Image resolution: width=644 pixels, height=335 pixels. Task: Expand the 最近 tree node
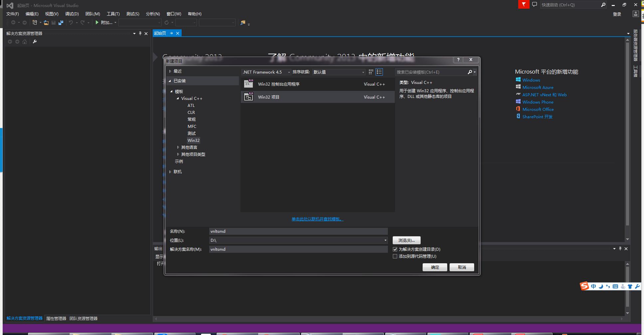coord(170,71)
